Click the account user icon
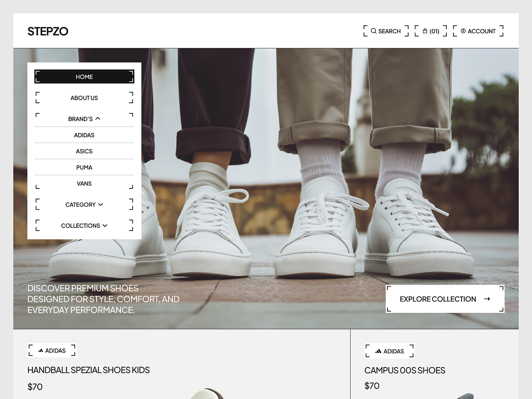 (x=463, y=31)
